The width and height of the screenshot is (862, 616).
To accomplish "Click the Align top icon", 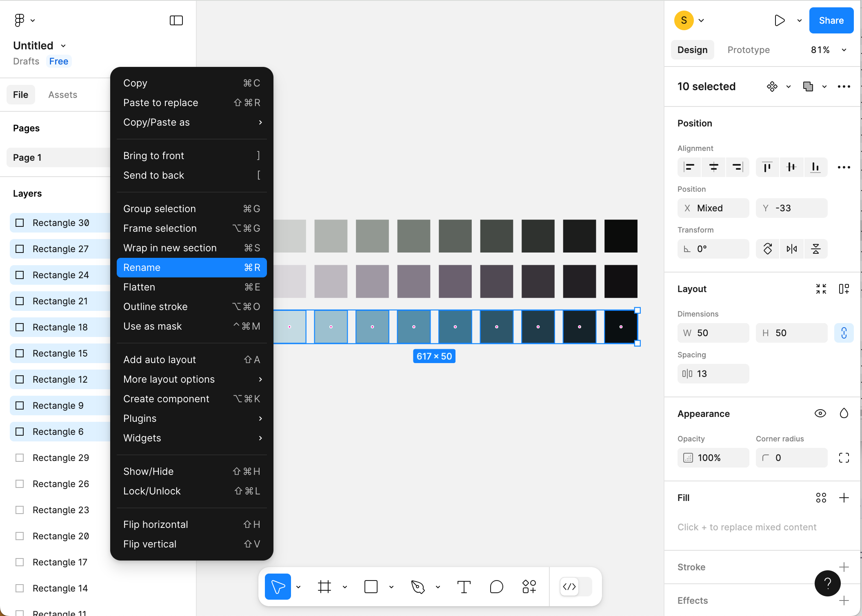I will (x=767, y=167).
